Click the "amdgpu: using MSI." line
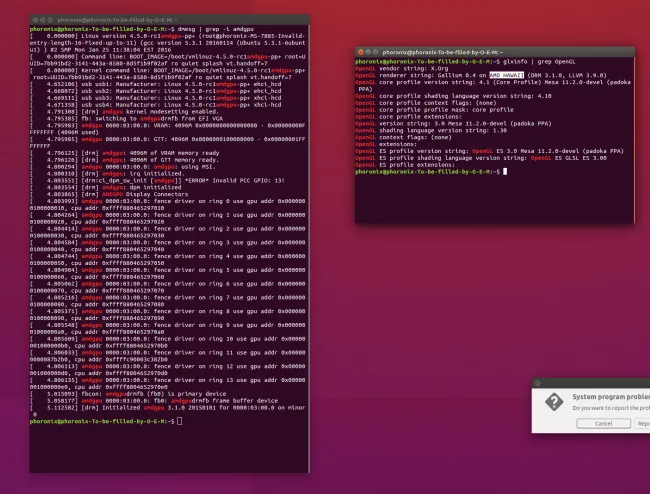The height and width of the screenshot is (494, 650). [x=122, y=167]
